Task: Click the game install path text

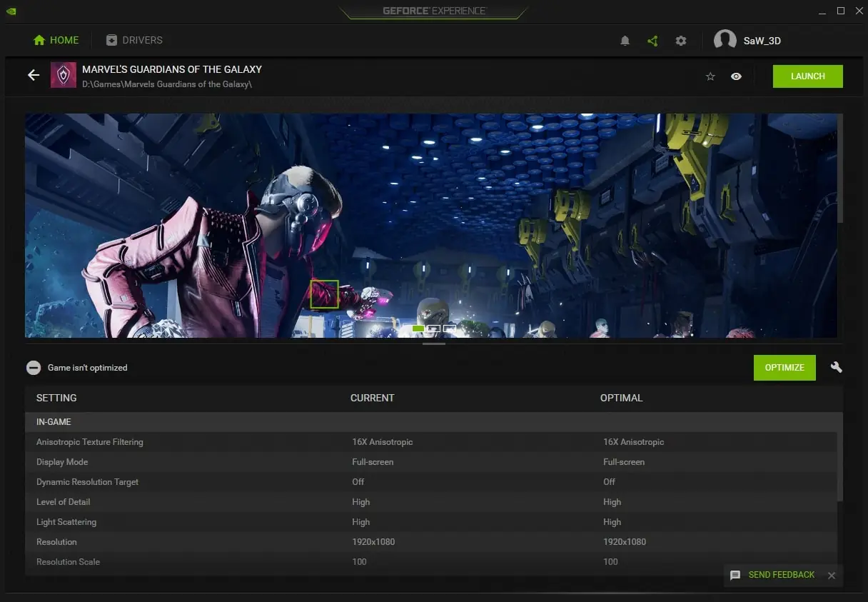Action: click(167, 84)
